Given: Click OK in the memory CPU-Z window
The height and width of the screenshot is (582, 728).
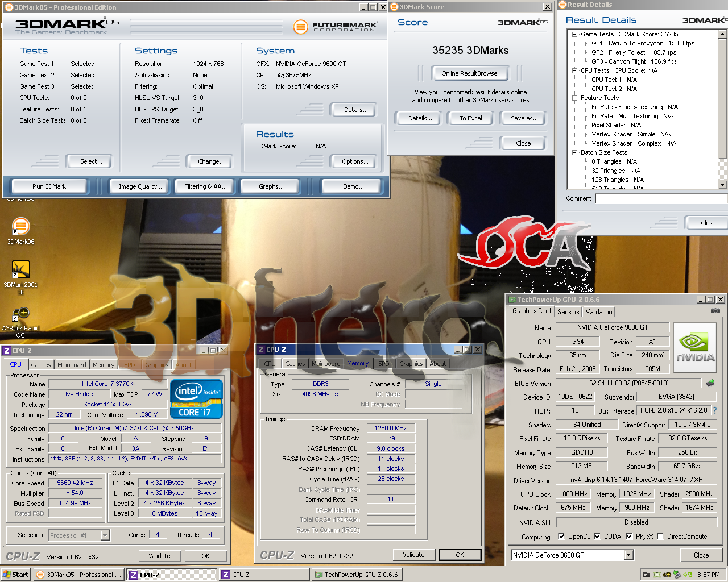Looking at the screenshot, I should pos(460,555).
